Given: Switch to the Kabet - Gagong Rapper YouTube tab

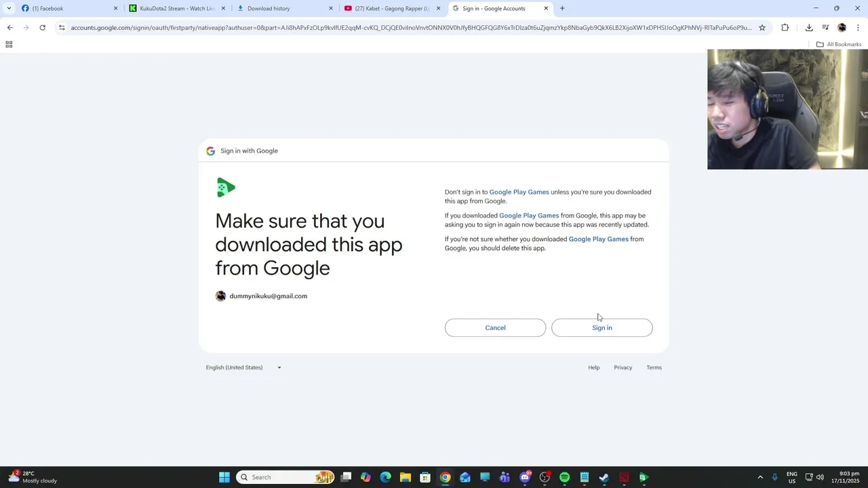Looking at the screenshot, I should click(392, 8).
